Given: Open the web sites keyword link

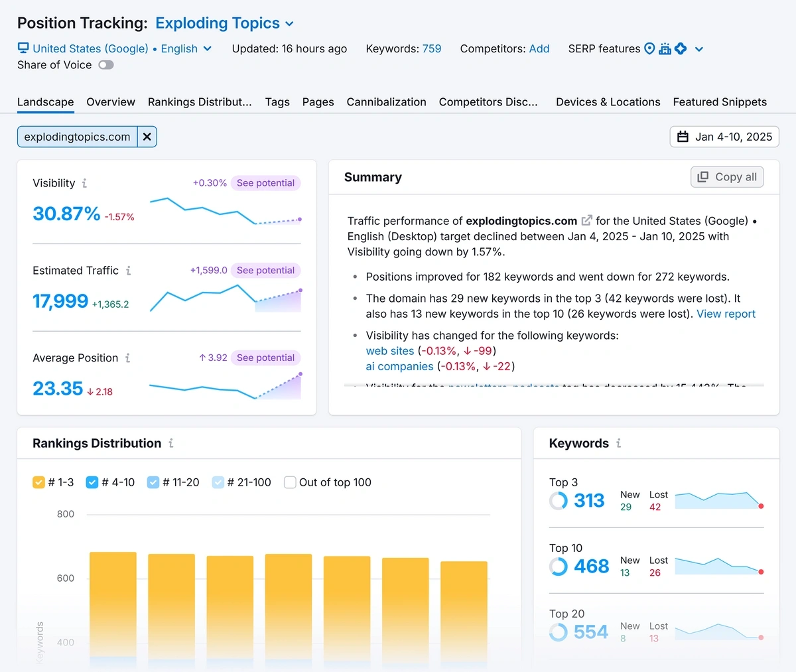Looking at the screenshot, I should (390, 351).
